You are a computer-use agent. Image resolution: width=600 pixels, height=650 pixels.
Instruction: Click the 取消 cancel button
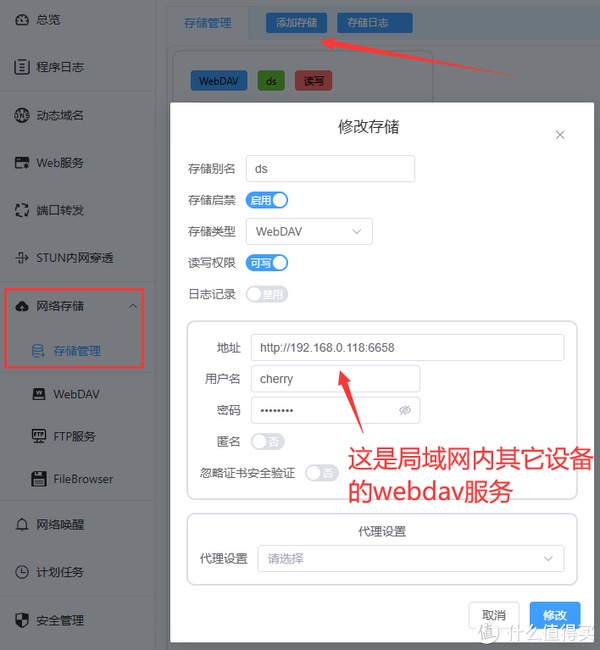tap(494, 615)
